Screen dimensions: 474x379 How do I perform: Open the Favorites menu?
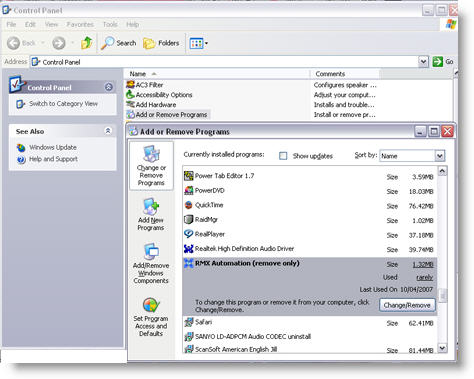(x=80, y=24)
